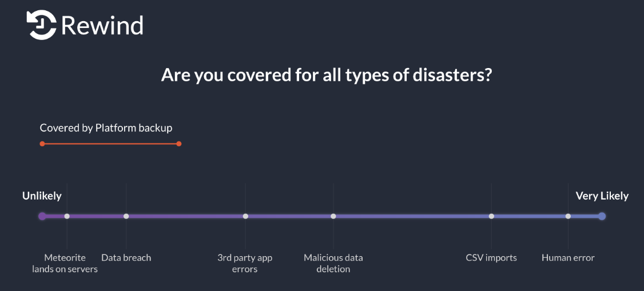Click the Rewind wordmark text
Screen dimensions: 644x291
(x=102, y=26)
